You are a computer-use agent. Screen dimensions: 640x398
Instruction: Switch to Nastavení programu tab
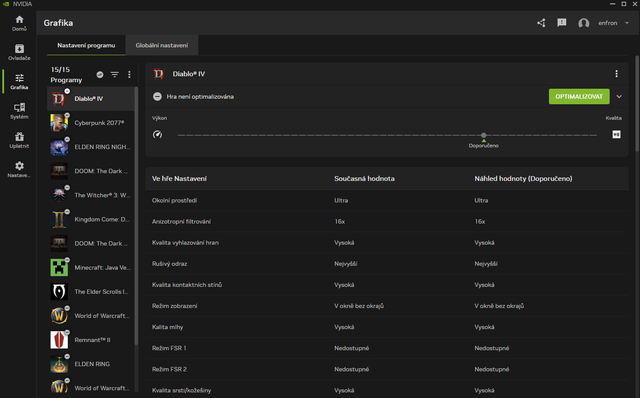pyautogui.click(x=86, y=45)
